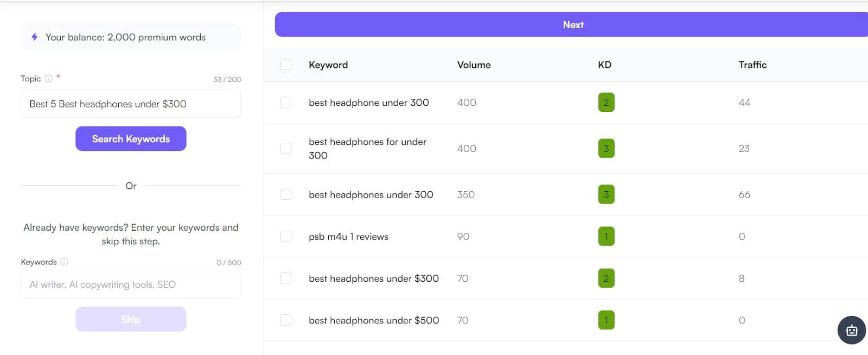The height and width of the screenshot is (355, 868).
Task: Click KD badge for best headphones under $500
Action: 606,320
